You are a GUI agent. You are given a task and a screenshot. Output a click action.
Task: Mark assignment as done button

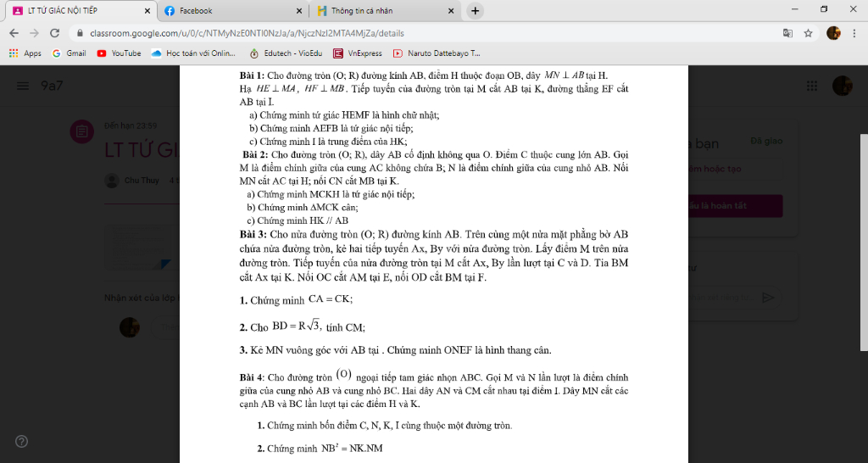[735, 205]
